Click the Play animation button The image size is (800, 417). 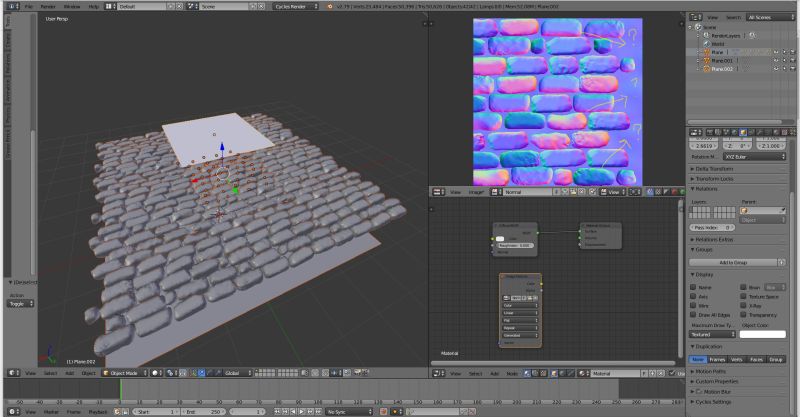(x=302, y=411)
